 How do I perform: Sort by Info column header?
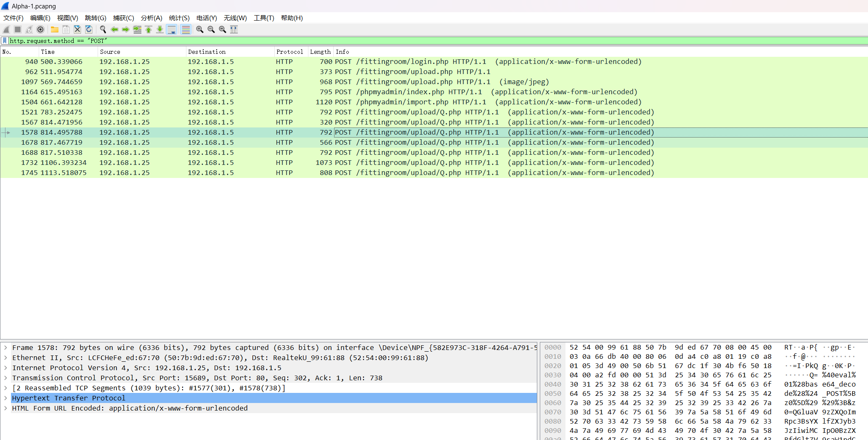pos(600,52)
